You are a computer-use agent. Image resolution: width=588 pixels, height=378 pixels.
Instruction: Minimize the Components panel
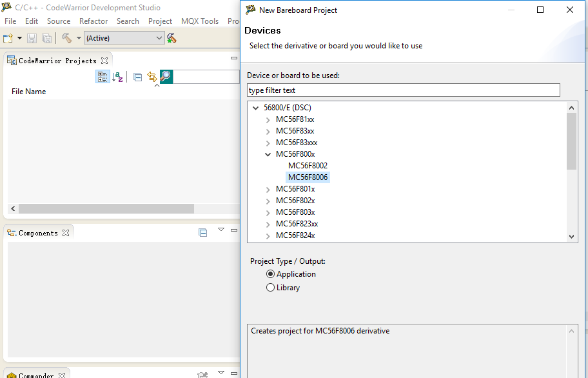(x=234, y=230)
